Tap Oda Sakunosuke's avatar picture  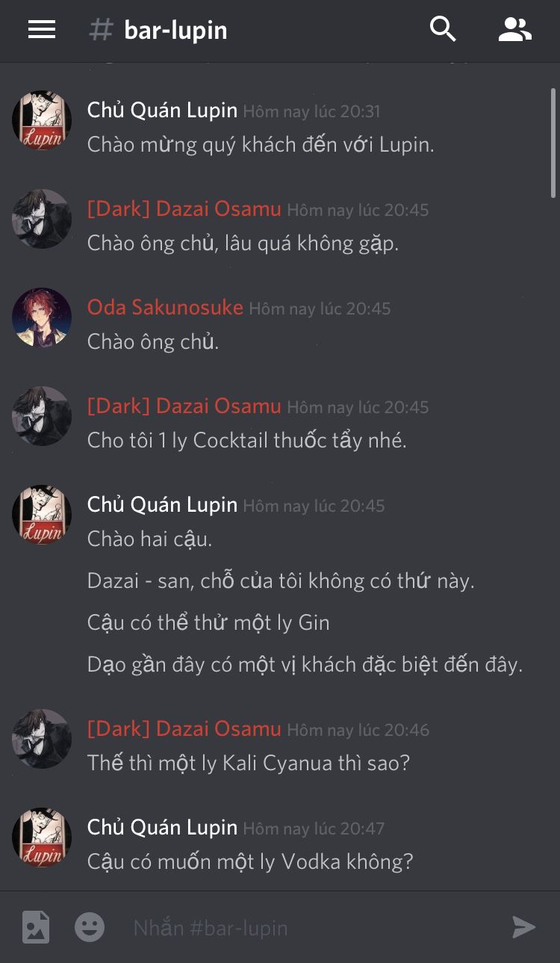tap(42, 318)
